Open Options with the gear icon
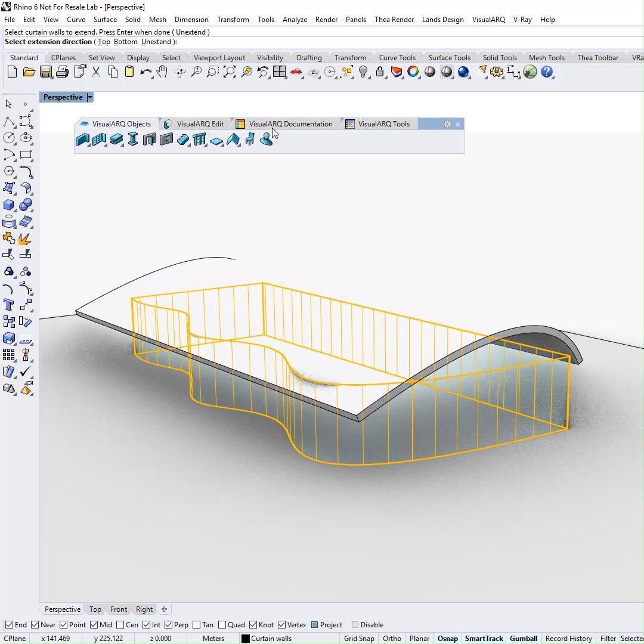644x644 pixels. 497,72
